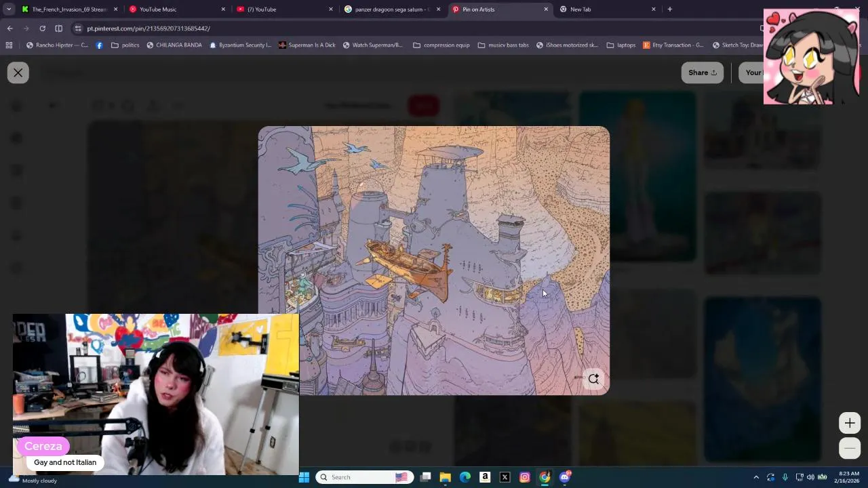Click the enlarged fantasy city artwork
868x488 pixels.
click(x=434, y=260)
